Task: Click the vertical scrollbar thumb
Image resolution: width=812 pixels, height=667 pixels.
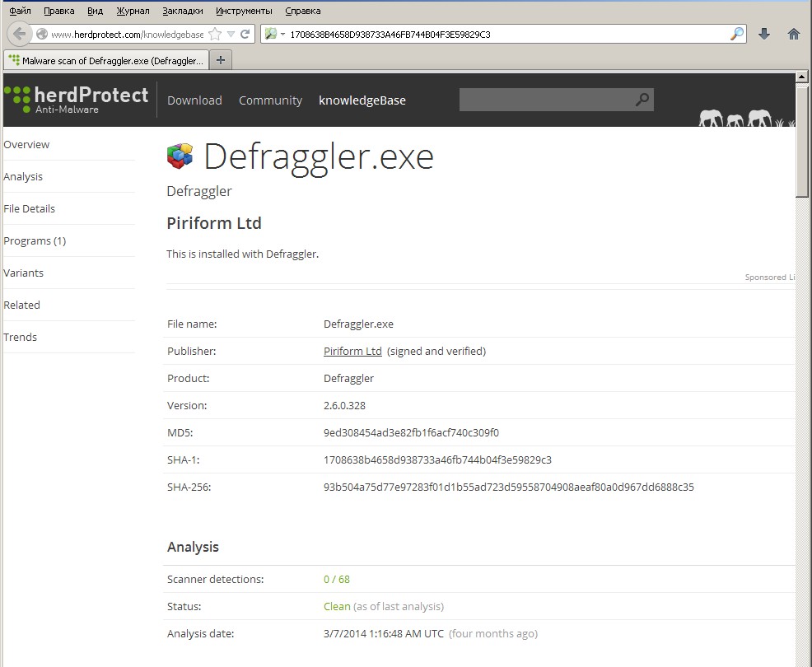Action: [801, 141]
